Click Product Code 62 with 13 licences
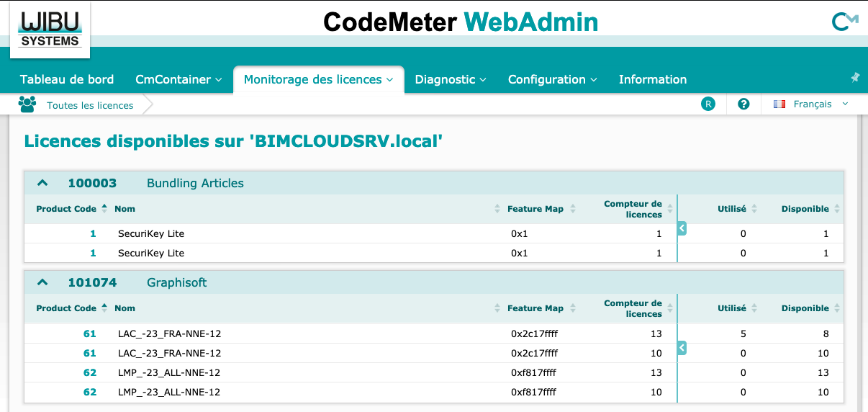This screenshot has height=412, width=868. (x=90, y=372)
